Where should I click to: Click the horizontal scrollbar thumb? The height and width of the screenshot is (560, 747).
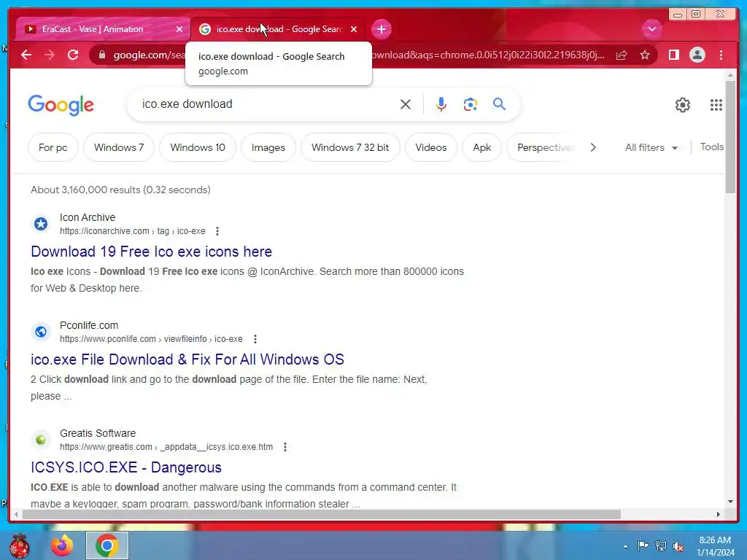click(x=322, y=514)
